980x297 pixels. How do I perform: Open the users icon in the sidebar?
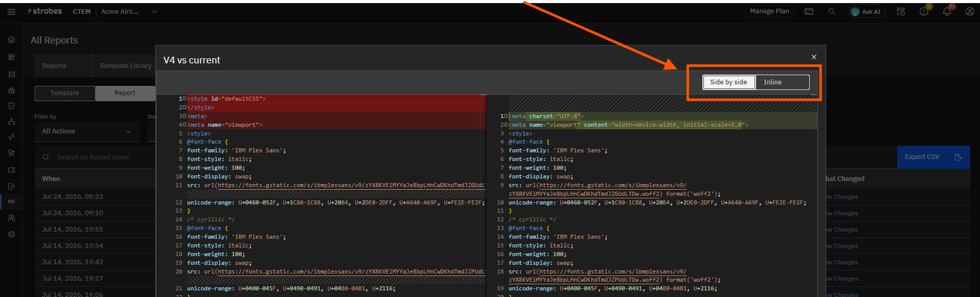pos(11,218)
